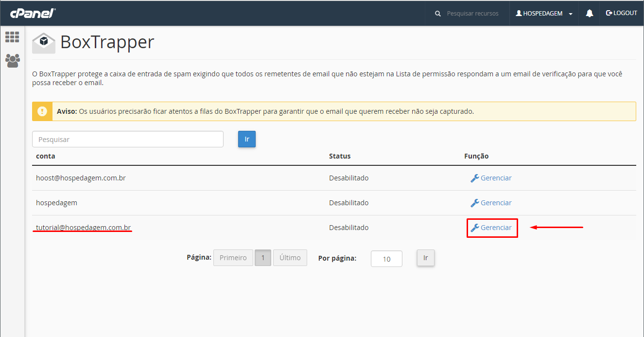Click Desabilitado status in hospedagem row

[x=349, y=203]
